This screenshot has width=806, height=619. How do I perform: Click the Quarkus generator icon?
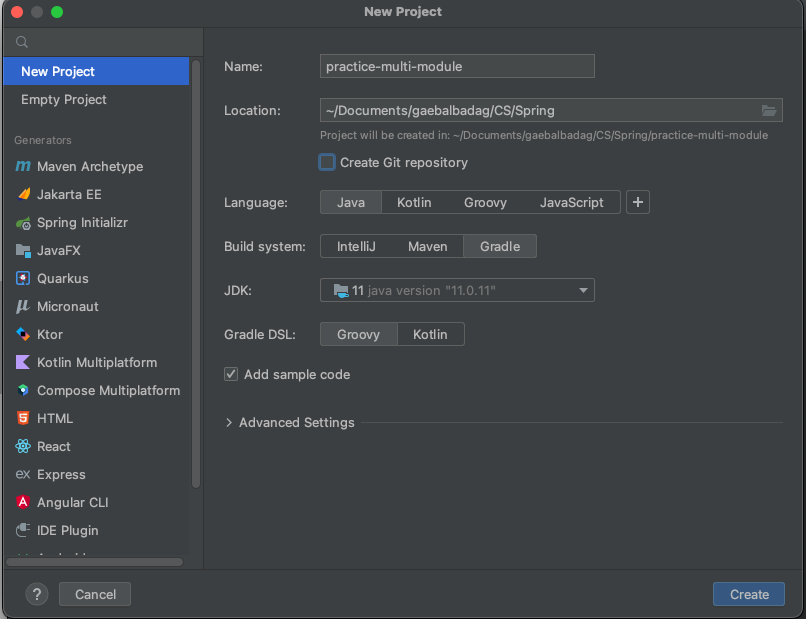coord(23,278)
